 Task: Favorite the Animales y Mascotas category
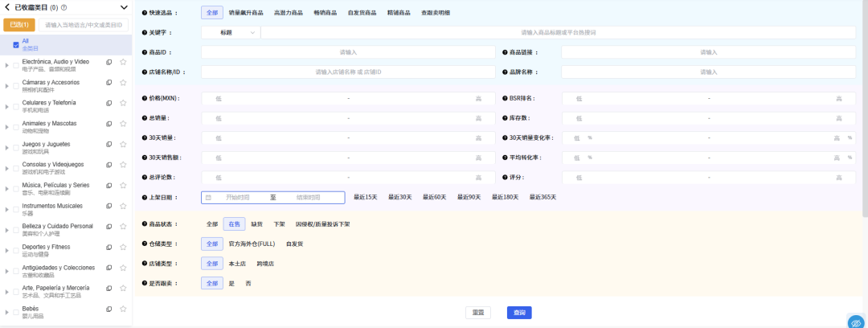(123, 124)
